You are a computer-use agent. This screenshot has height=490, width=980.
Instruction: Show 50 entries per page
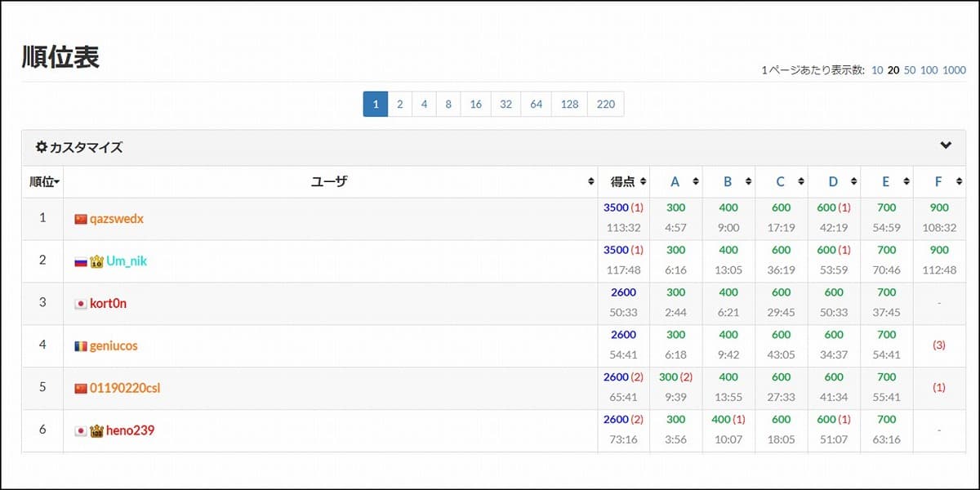click(x=910, y=70)
